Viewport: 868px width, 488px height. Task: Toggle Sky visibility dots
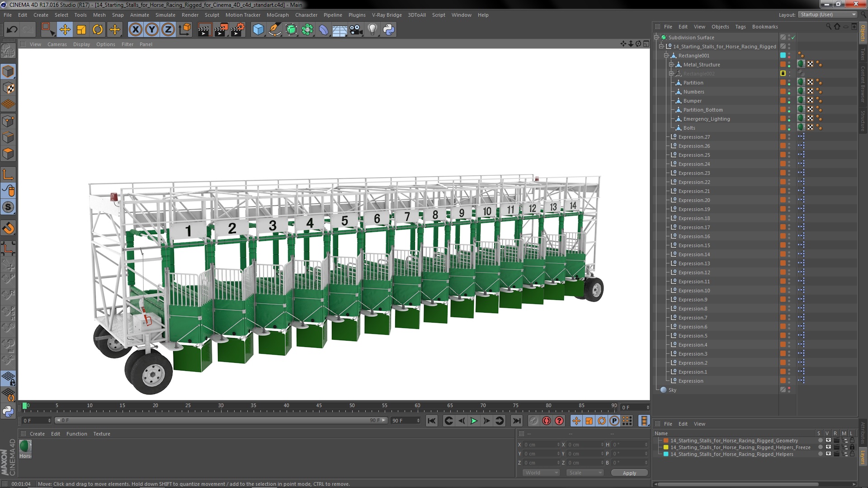click(789, 390)
